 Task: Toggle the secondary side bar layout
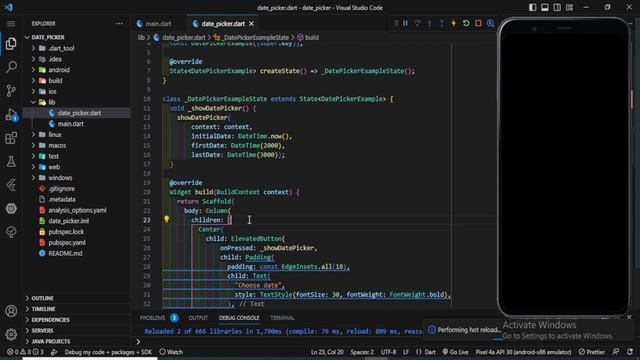coord(557,7)
